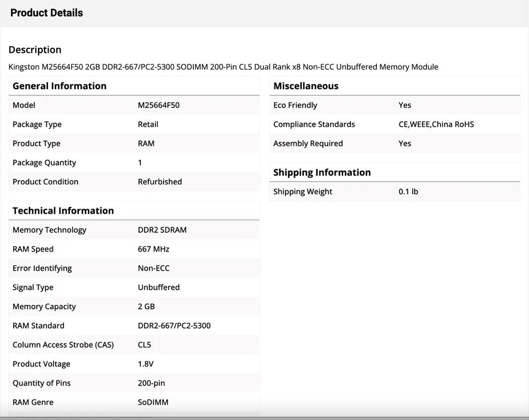Click the Column Access Strobe (CAS) label

(63, 345)
